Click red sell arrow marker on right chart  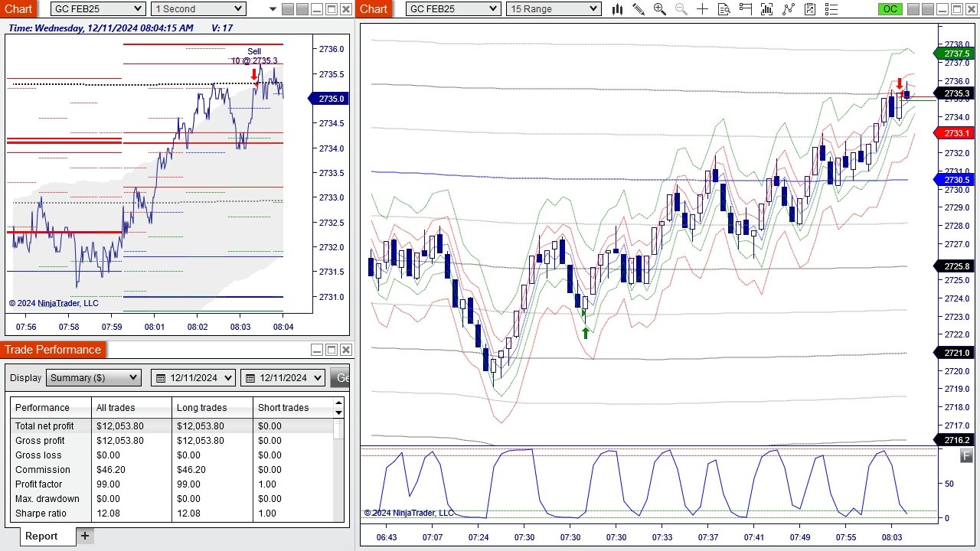pos(900,83)
